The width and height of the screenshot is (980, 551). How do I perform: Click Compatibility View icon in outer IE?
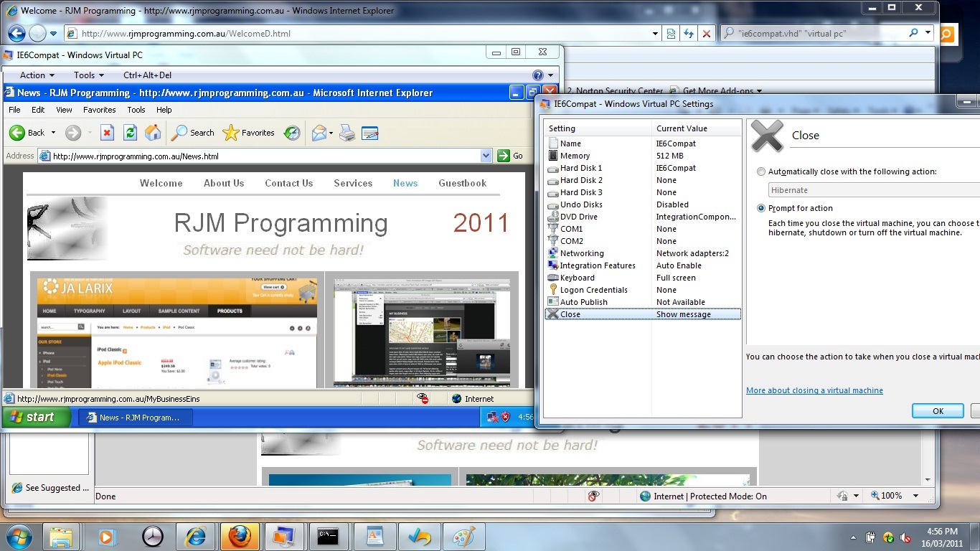click(x=671, y=33)
